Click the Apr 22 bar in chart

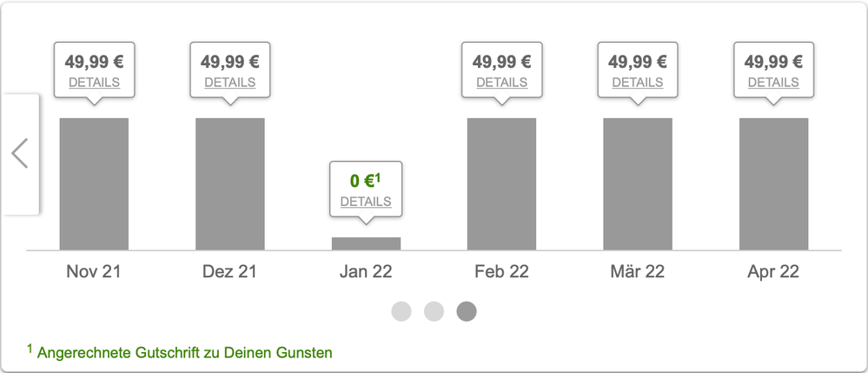tap(773, 184)
